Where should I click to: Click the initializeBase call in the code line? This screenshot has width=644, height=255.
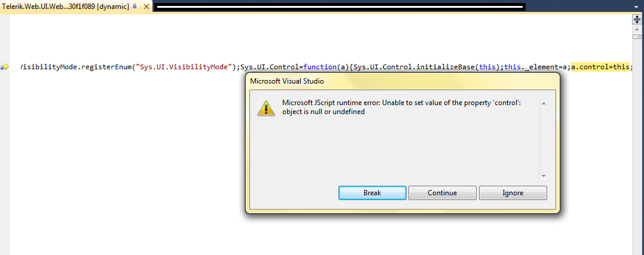click(449, 67)
